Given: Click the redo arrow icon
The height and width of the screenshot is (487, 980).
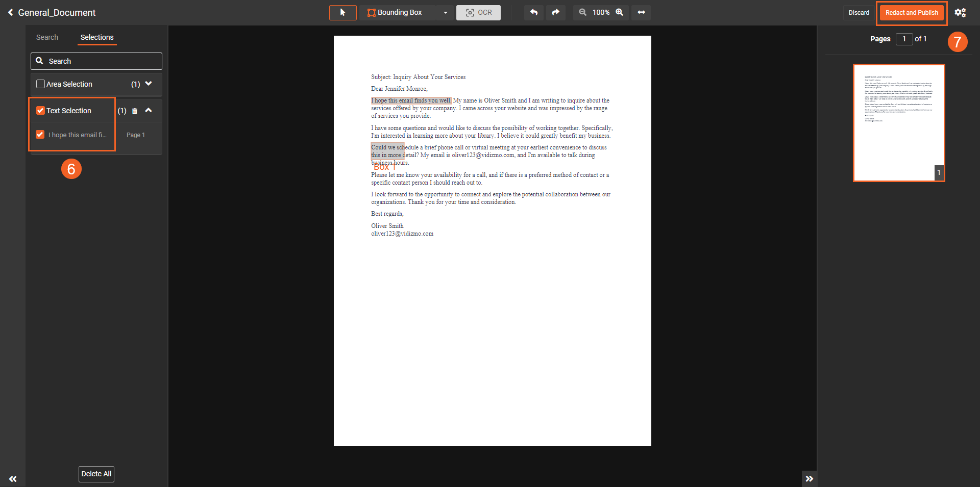Looking at the screenshot, I should (556, 13).
